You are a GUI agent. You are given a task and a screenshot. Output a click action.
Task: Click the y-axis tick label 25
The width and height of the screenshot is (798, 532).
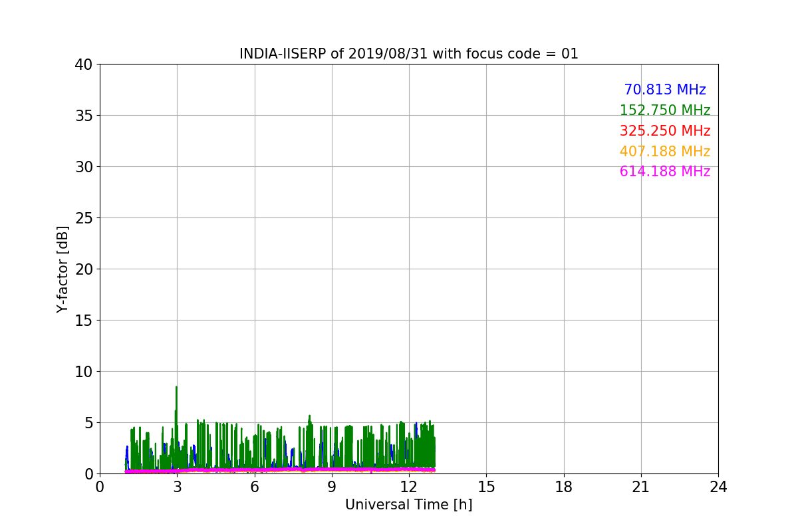84,218
